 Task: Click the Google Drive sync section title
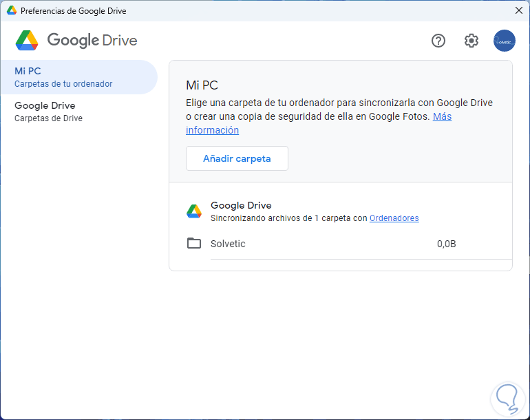point(241,205)
